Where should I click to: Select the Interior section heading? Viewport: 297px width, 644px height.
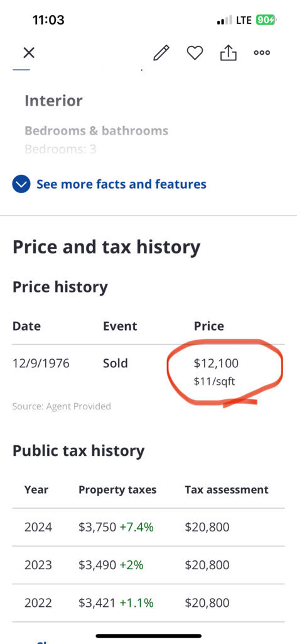click(x=53, y=101)
